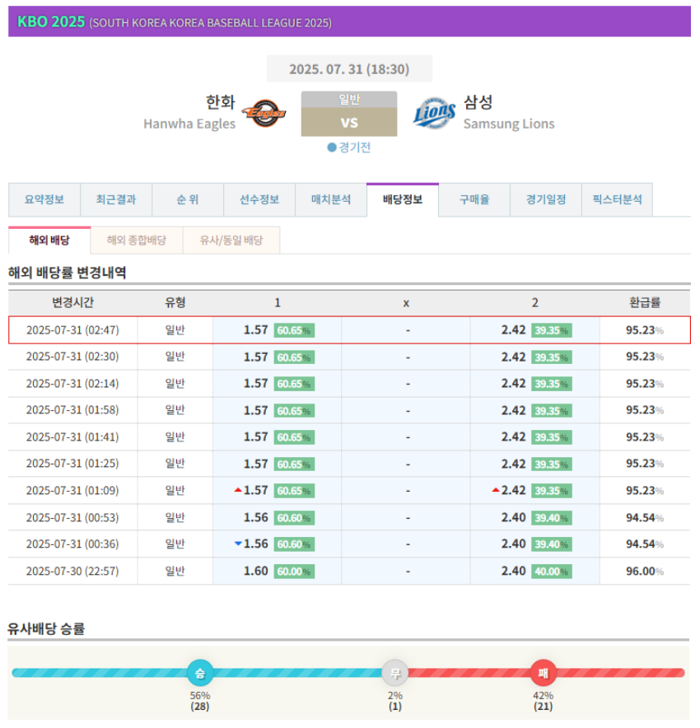This screenshot has width=700, height=728.
Task: Click the 94.54% refund rate in 00:53 row
Action: point(645,517)
